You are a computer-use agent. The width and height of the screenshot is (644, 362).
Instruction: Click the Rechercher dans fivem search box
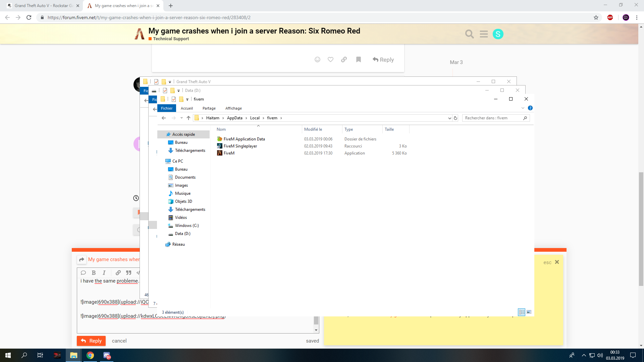click(x=496, y=118)
